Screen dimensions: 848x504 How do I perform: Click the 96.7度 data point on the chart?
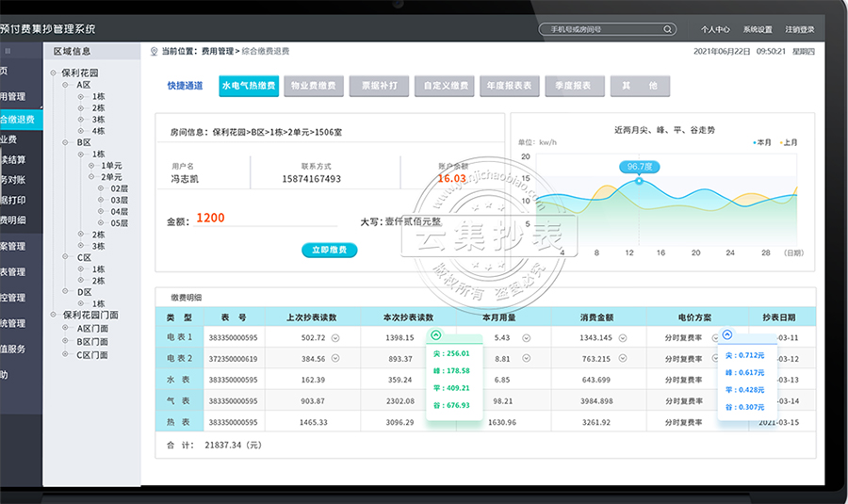point(639,180)
